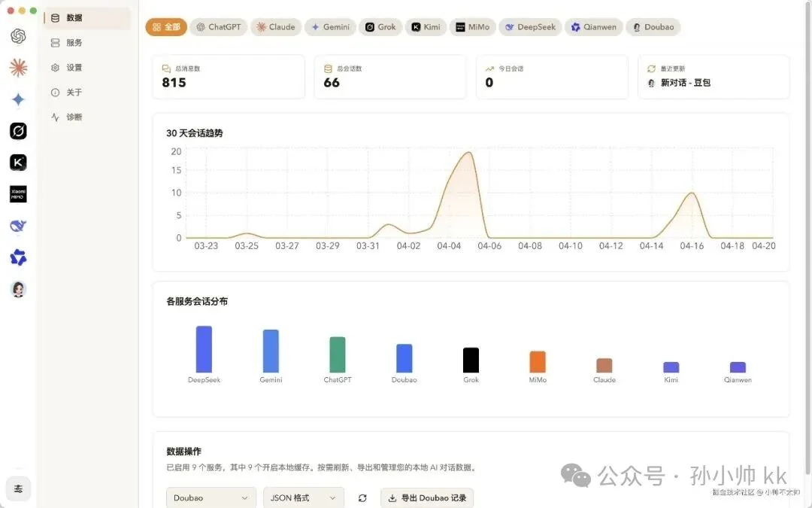Click the orange MiMo bar in the chart

[x=538, y=362]
